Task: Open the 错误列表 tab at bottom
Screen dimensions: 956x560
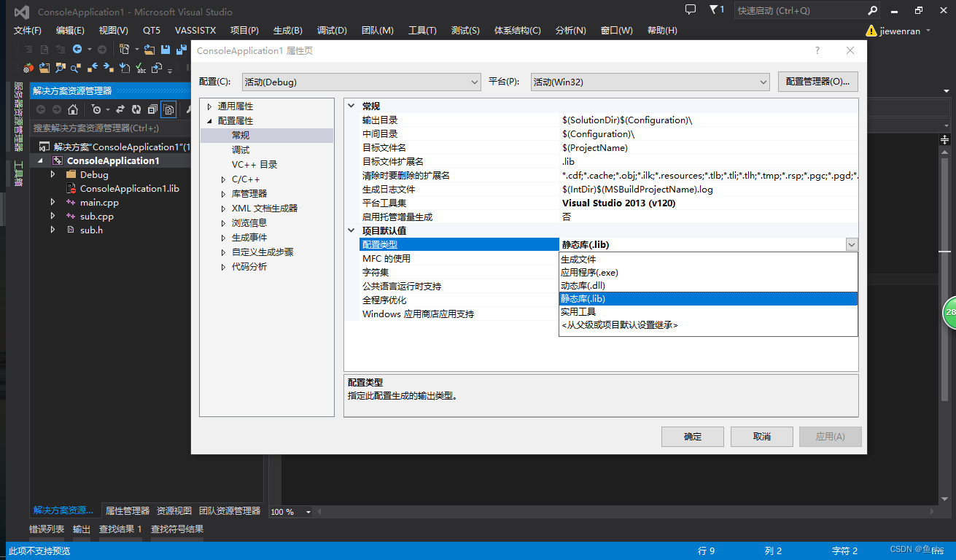Action: (x=47, y=529)
